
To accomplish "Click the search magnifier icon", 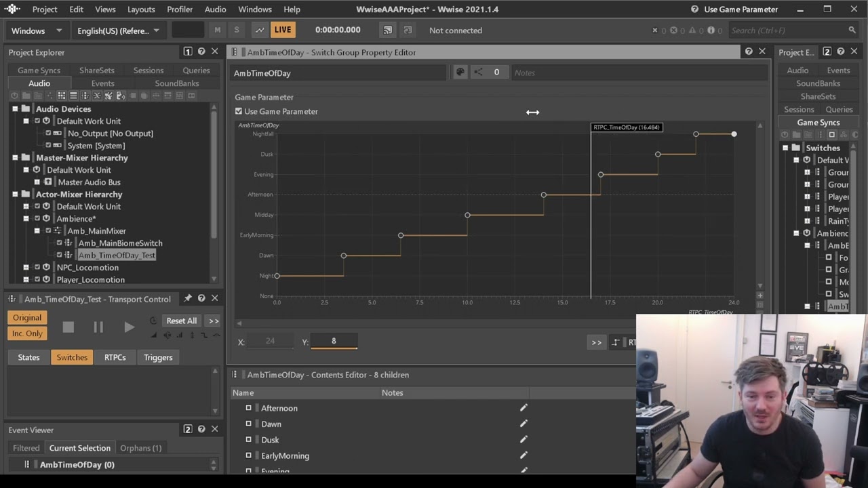I will pyautogui.click(x=852, y=30).
